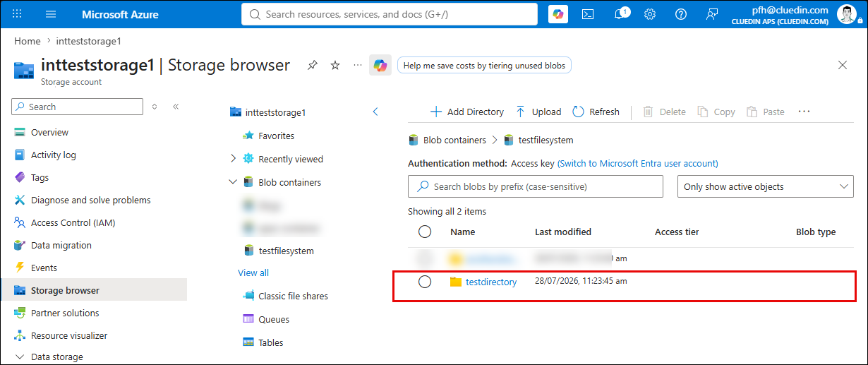Click View all containers link

click(x=253, y=273)
